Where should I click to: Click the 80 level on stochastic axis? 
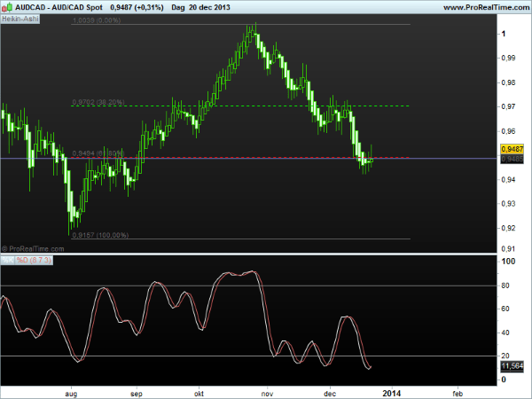505,286
